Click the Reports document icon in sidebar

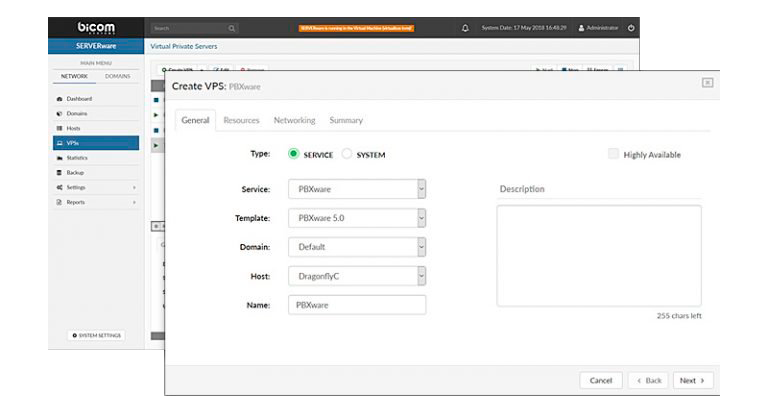59,202
